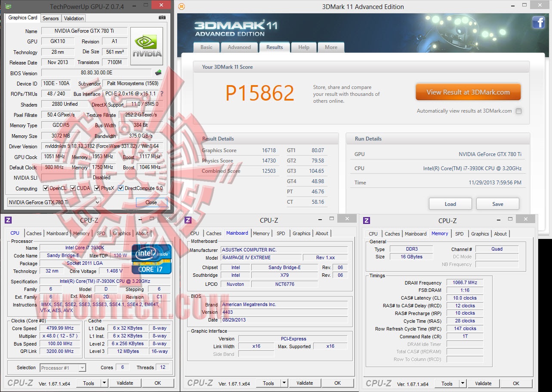552x392 pixels.
Task: Open the NVIDIA logo in GPU-Z
Action: point(147,46)
